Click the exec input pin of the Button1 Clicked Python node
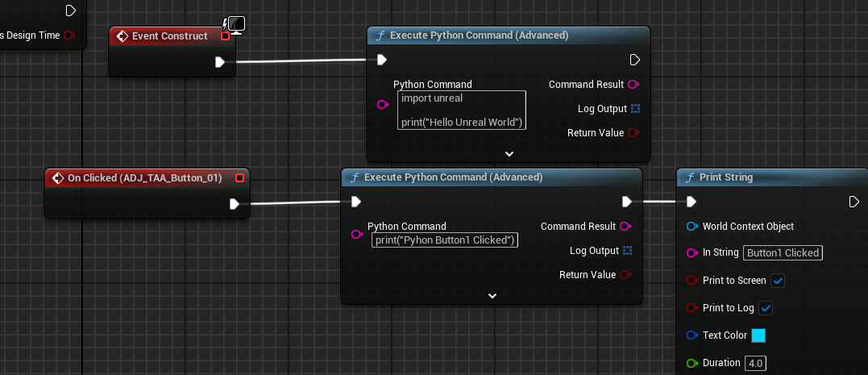Image resolution: width=868 pixels, height=375 pixels. 356,202
